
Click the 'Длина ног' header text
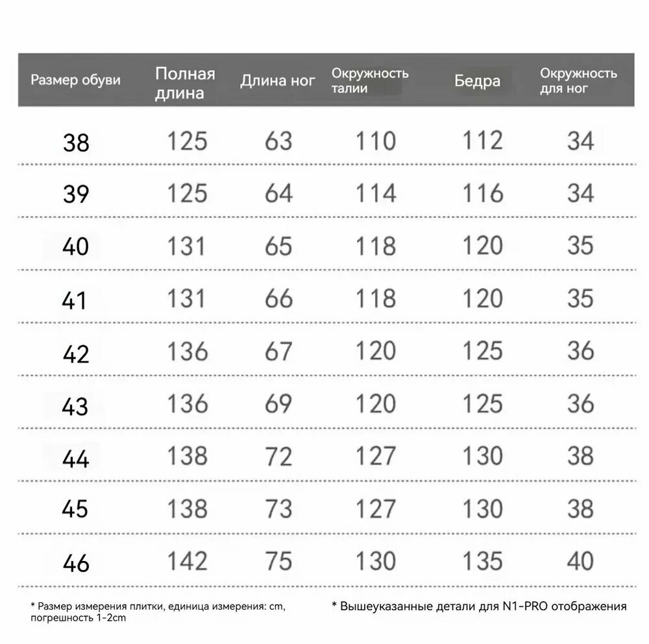tap(278, 80)
